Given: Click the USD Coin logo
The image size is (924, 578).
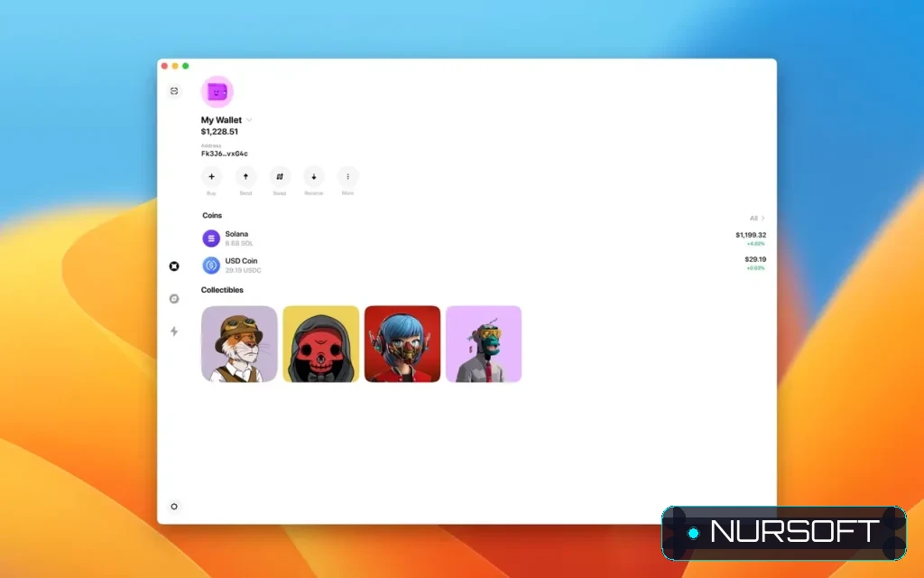Looking at the screenshot, I should 211,266.
